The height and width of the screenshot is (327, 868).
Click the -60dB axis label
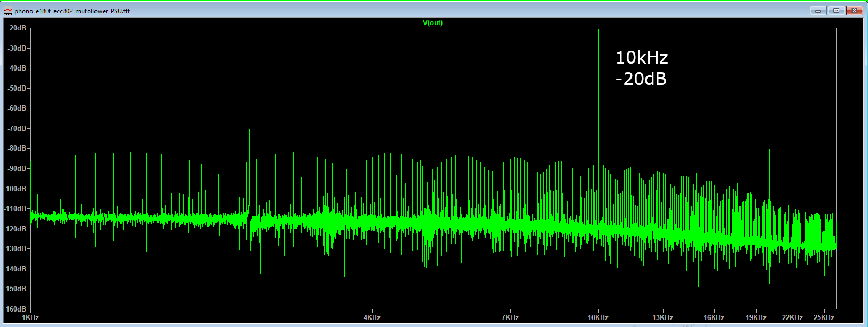(17, 108)
